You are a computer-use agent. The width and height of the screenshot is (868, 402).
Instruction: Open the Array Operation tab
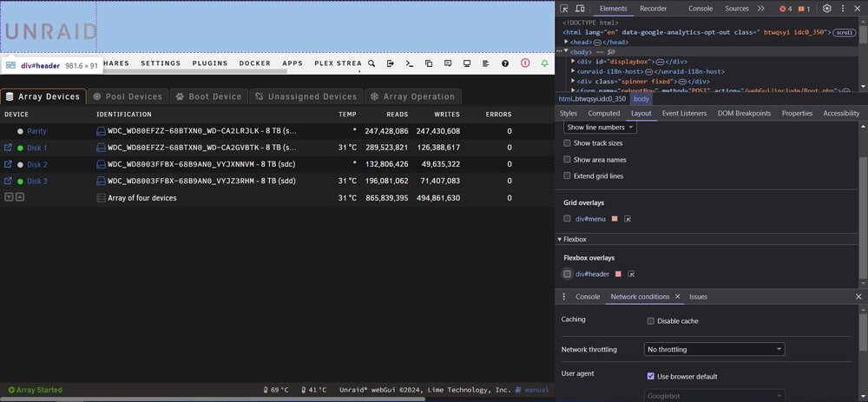click(413, 96)
